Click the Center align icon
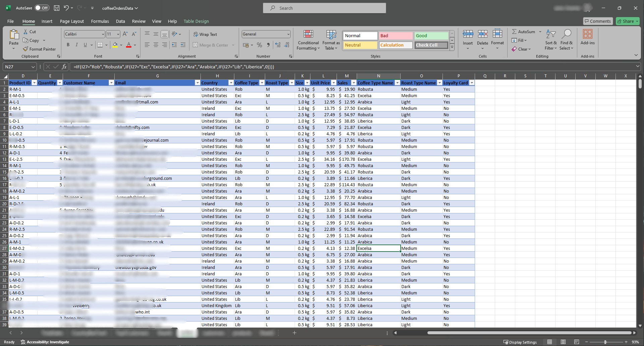Viewport: 644px width, 346px height. (156, 45)
